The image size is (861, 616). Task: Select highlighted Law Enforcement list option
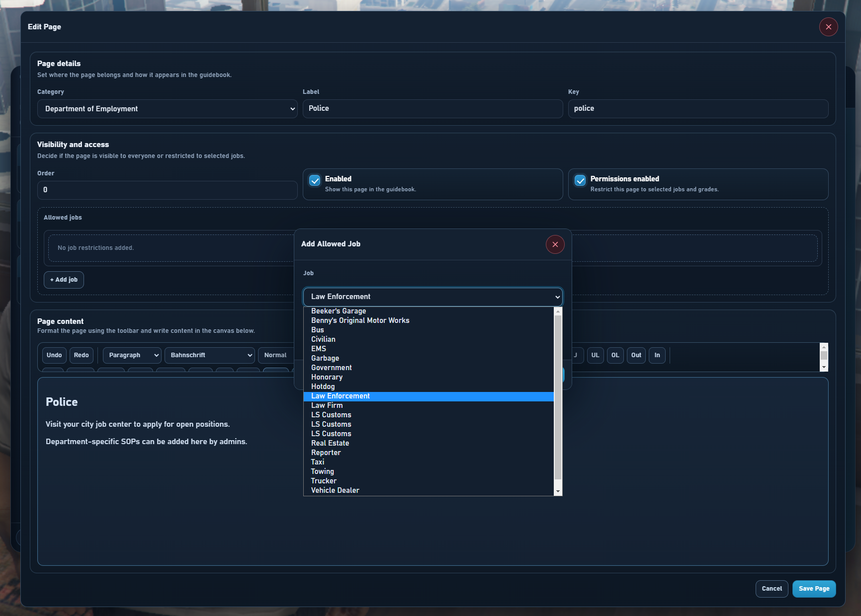coord(429,396)
